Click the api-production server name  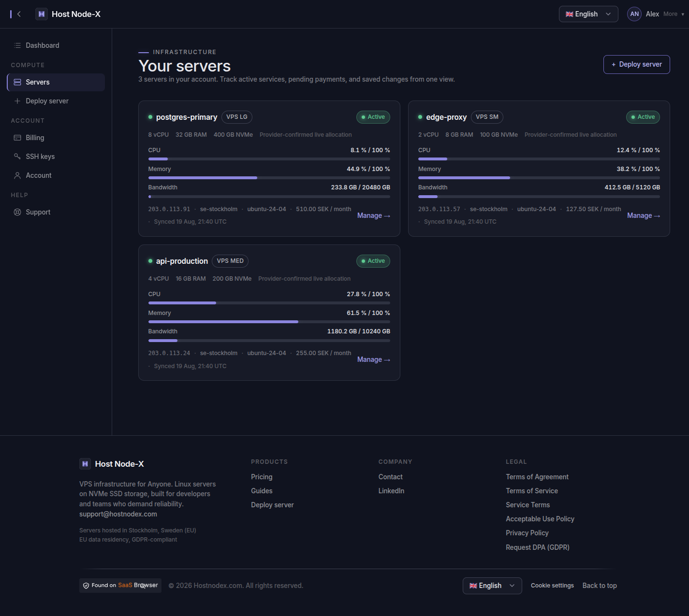coord(182,261)
